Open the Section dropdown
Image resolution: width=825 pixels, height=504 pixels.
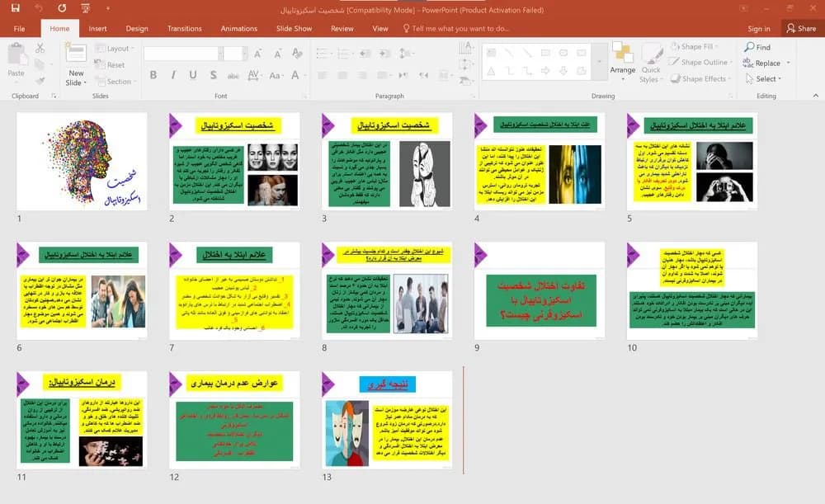coord(115,82)
